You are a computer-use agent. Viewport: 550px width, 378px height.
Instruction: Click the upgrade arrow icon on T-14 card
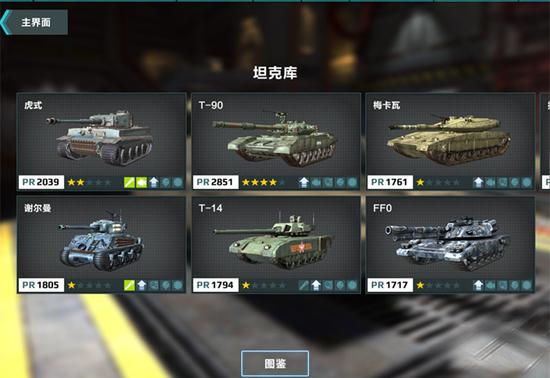(x=316, y=285)
